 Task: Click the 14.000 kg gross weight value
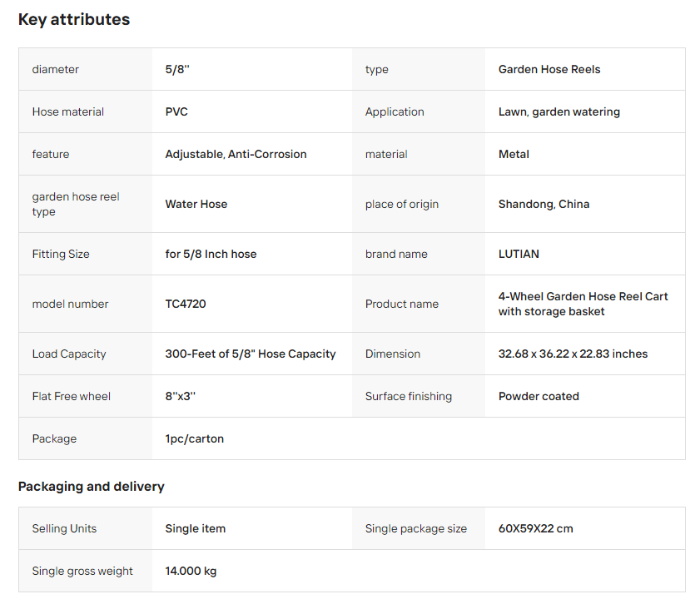click(x=191, y=572)
